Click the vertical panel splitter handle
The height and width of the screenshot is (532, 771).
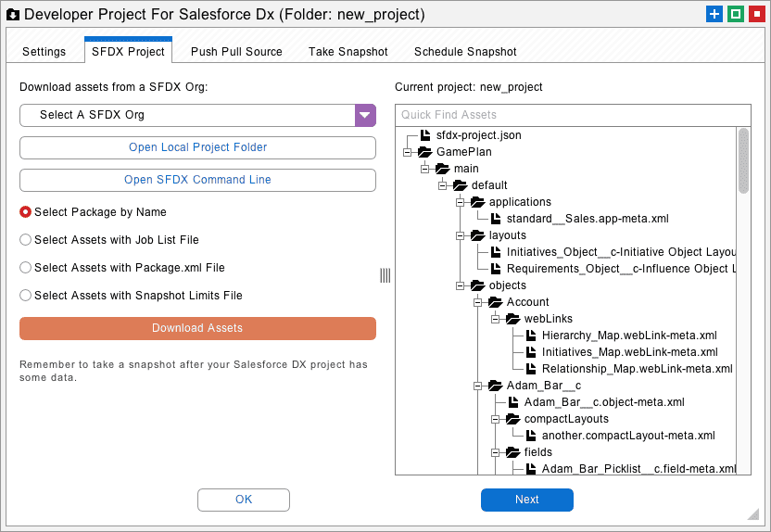(x=385, y=275)
